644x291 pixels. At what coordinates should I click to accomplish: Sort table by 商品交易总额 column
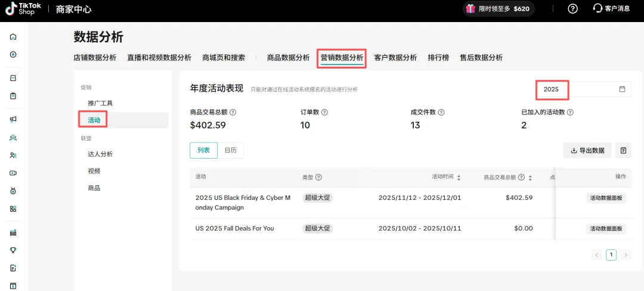[530, 178]
